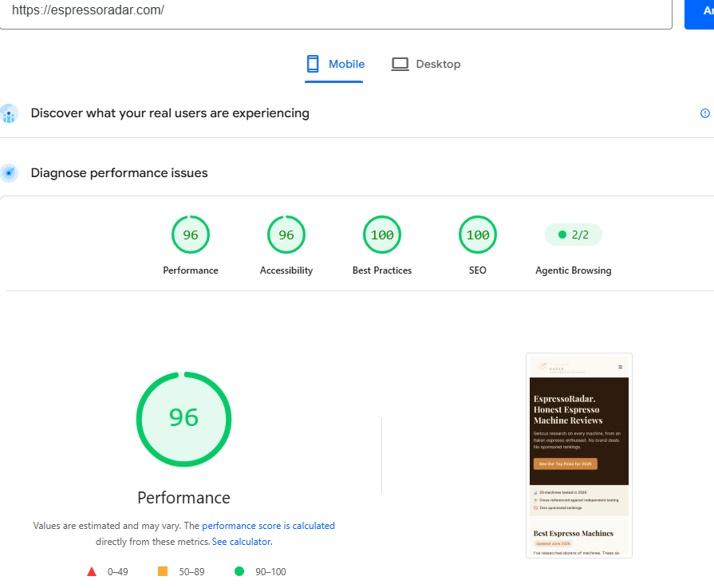The image size is (714, 588).
Task: Focus the URL field with espressoradar.com
Action: pos(336,14)
